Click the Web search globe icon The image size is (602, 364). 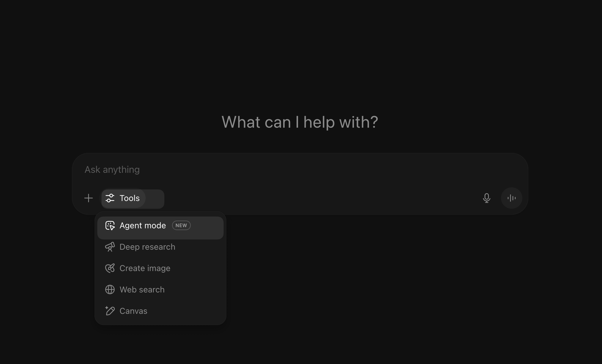(110, 289)
